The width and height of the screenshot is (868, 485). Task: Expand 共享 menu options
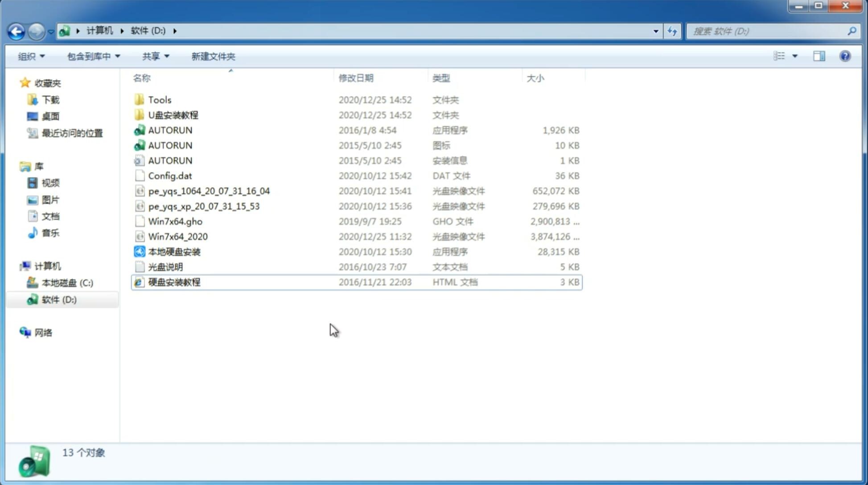click(155, 56)
